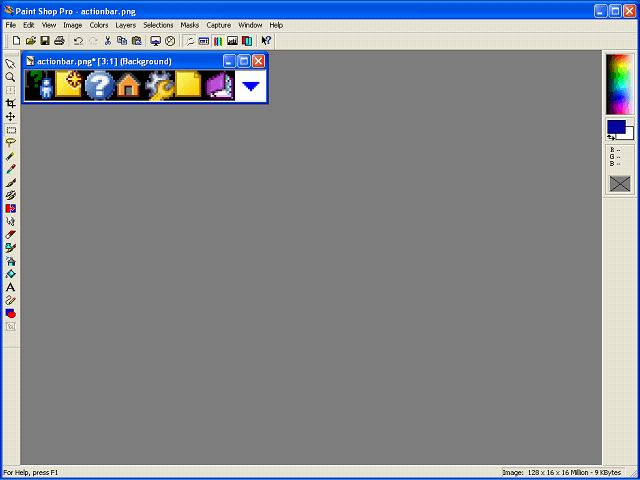This screenshot has width=640, height=480.
Task: Select the Clone Brush tool
Action: point(11,195)
